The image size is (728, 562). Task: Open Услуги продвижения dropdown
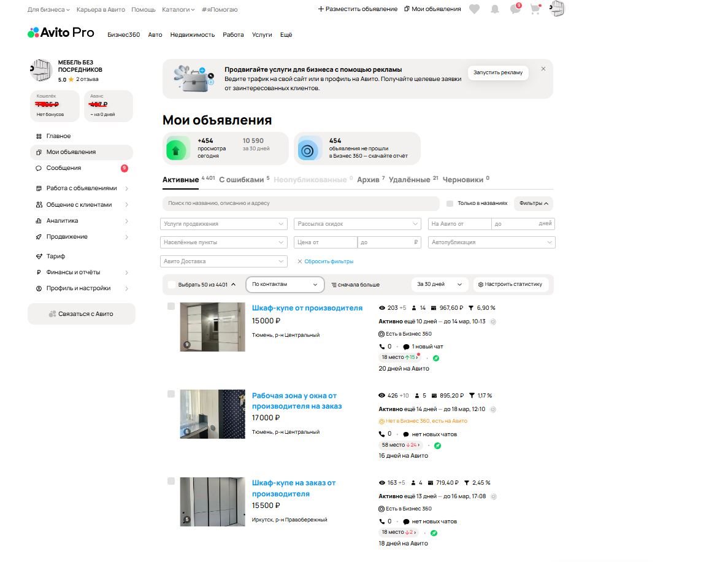click(x=224, y=224)
